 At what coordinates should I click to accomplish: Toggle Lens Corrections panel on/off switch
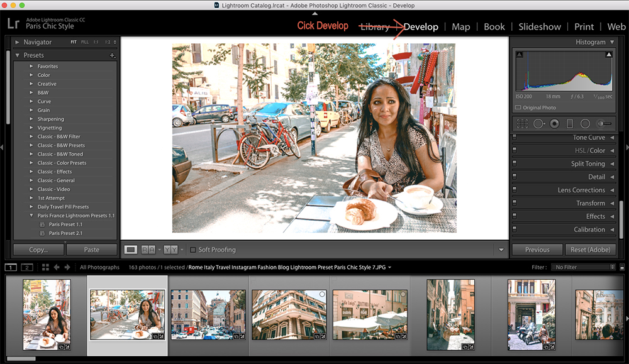515,190
